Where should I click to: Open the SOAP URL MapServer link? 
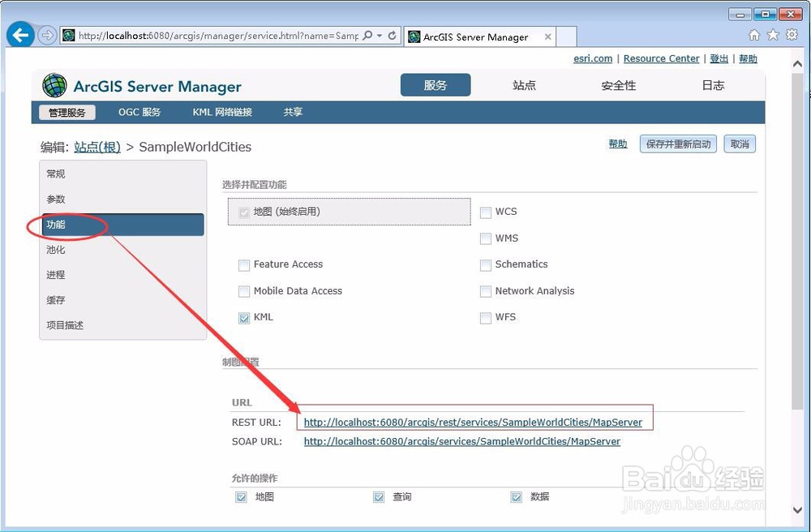462,441
